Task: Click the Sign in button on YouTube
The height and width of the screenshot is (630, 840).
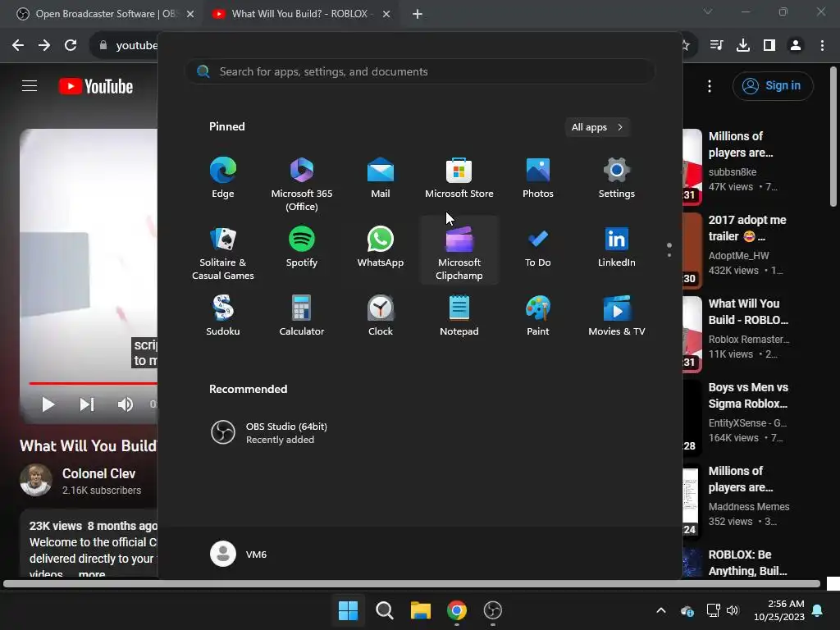Action: [x=773, y=85]
